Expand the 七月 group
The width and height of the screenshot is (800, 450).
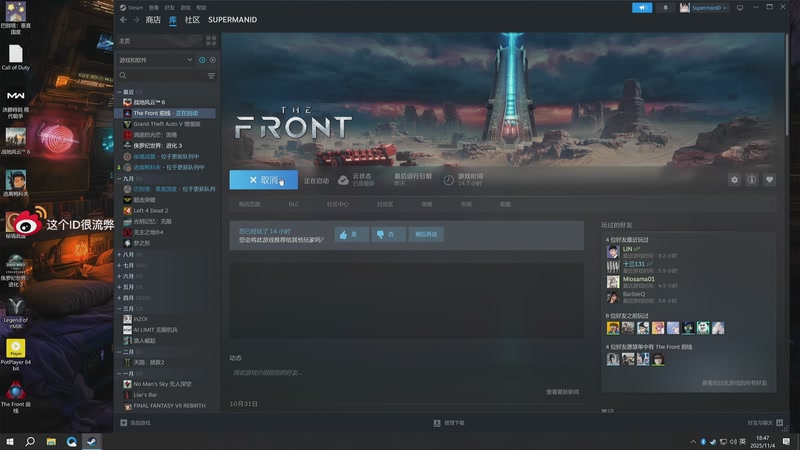[x=119, y=265]
